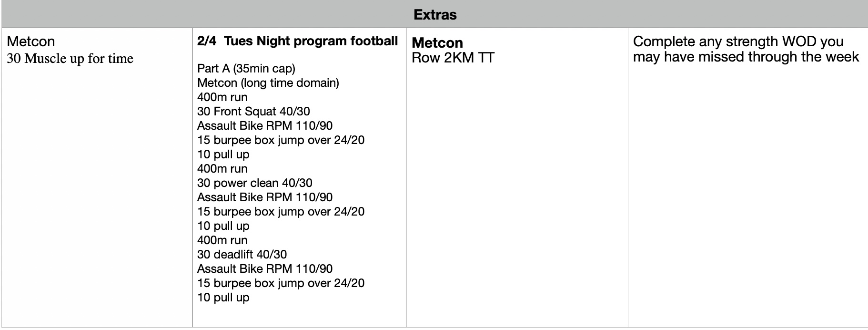
Task: Click the Metcon heading in the first column
Action: 31,41
